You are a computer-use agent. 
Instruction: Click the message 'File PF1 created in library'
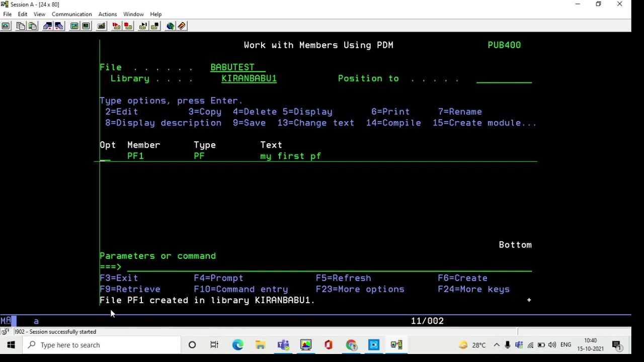point(174,300)
